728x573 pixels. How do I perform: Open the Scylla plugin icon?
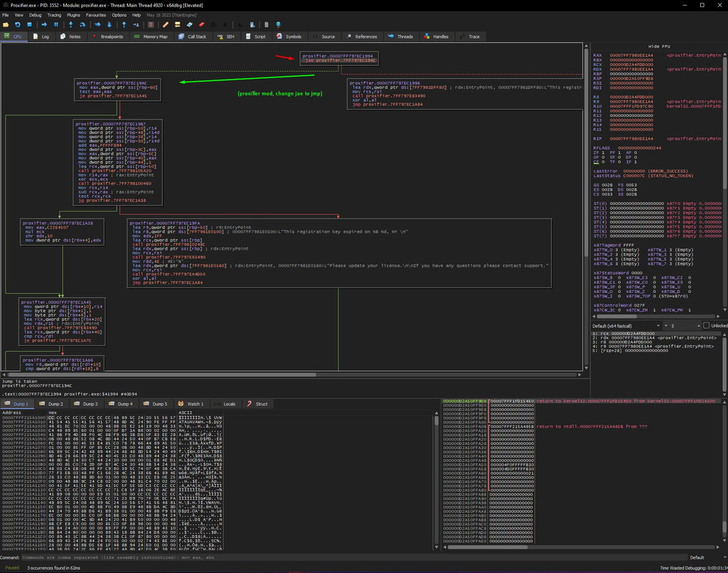pos(151,24)
